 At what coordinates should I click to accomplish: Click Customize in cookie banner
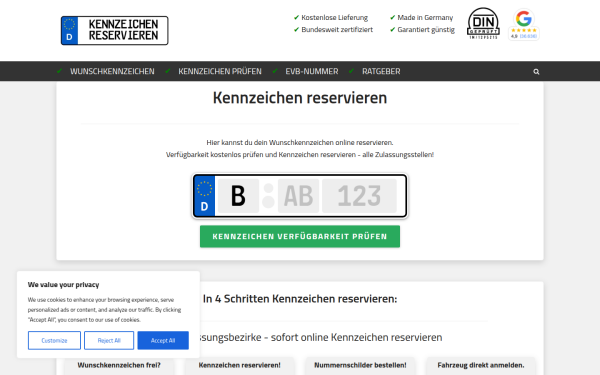(54, 341)
